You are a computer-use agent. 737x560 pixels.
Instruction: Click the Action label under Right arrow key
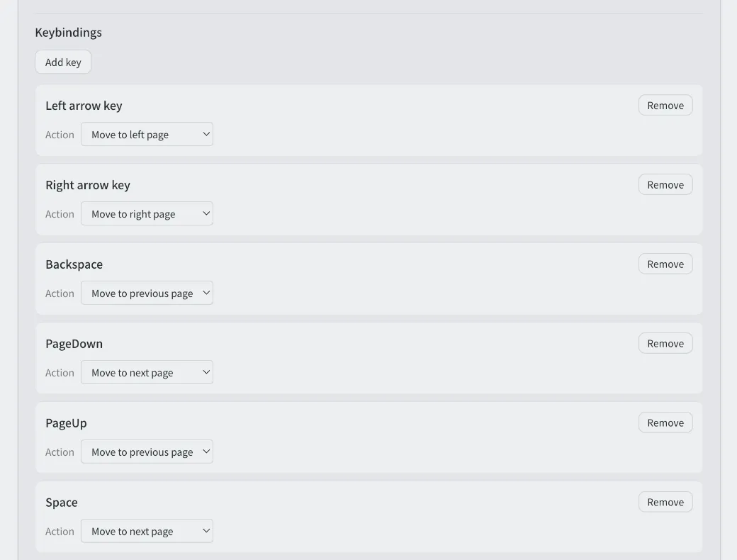[60, 214]
